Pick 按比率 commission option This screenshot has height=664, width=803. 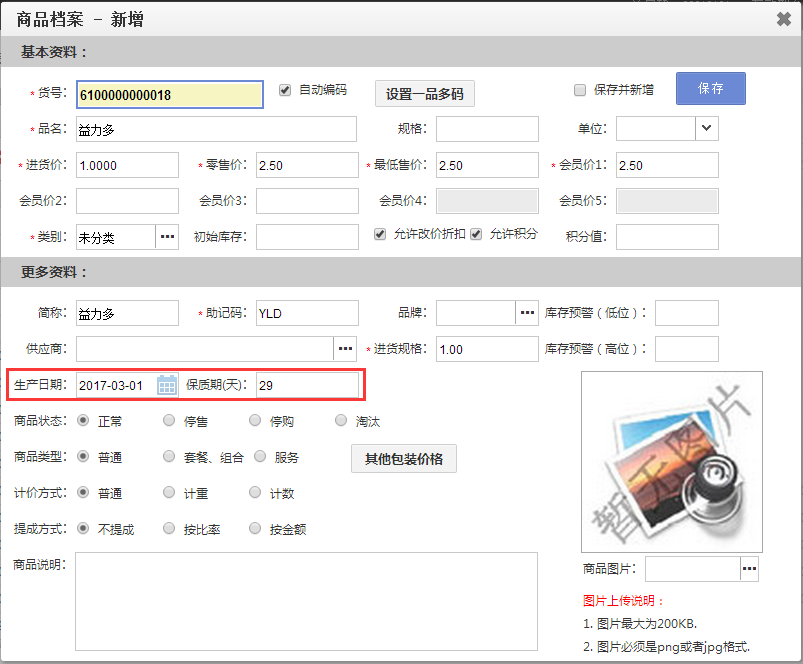[x=169, y=529]
